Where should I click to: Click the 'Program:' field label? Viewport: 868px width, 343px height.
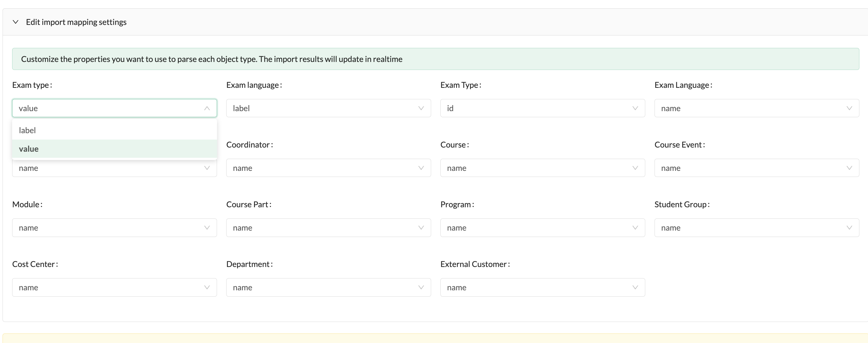tap(457, 204)
